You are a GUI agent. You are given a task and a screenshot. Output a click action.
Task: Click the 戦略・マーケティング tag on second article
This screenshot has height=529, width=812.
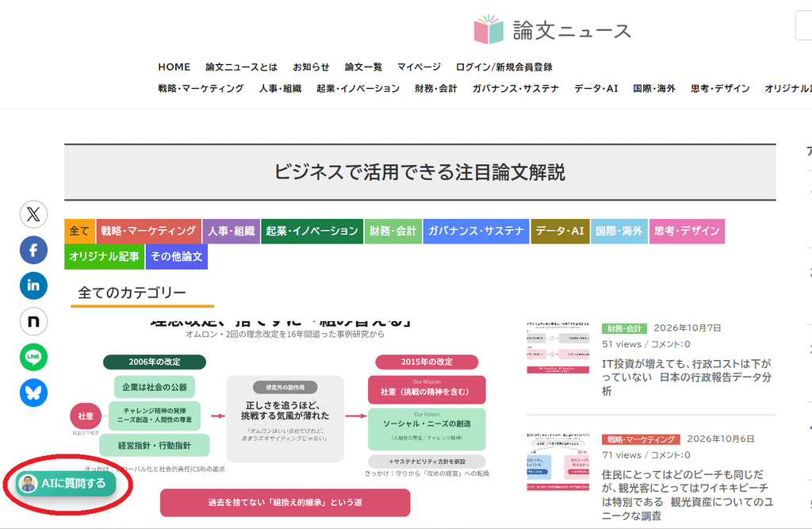point(641,439)
